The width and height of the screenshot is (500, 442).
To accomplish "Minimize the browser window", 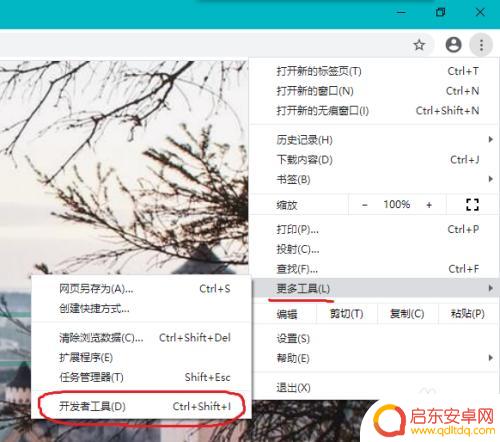I will pos(401,13).
